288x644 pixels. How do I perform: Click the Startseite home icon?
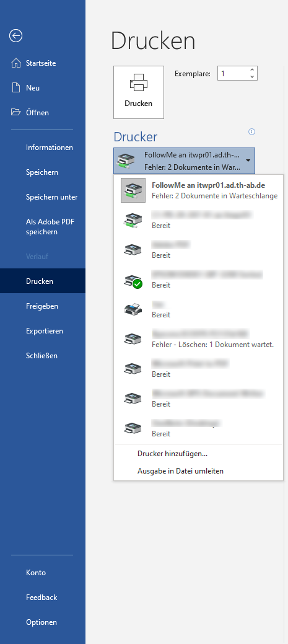(16, 63)
